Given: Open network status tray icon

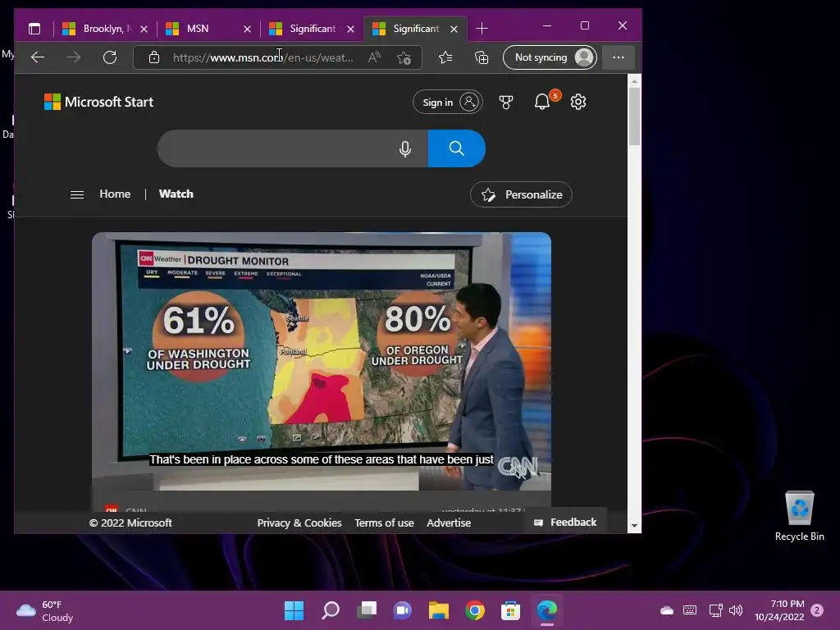Looking at the screenshot, I should [715, 610].
